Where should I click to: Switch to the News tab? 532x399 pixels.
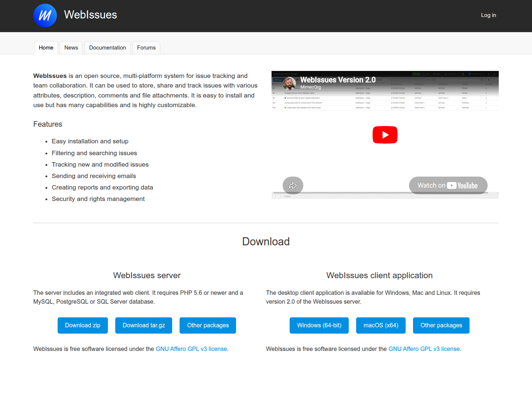tap(71, 48)
